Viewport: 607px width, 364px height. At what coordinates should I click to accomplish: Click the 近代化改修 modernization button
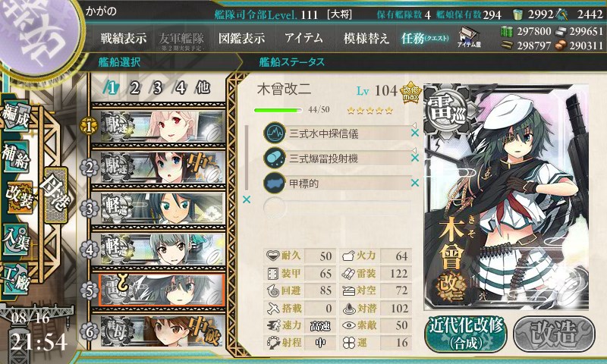pyautogui.click(x=466, y=334)
